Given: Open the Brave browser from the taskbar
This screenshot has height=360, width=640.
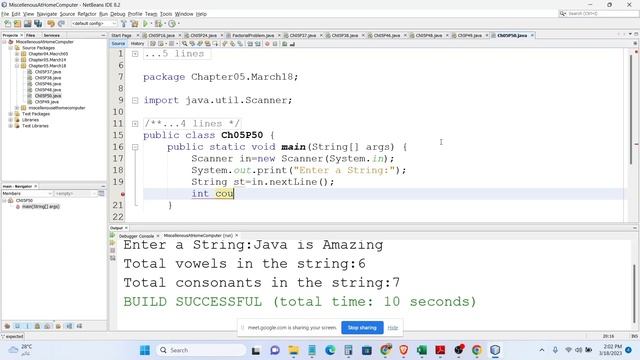Looking at the screenshot, I should (404, 350).
